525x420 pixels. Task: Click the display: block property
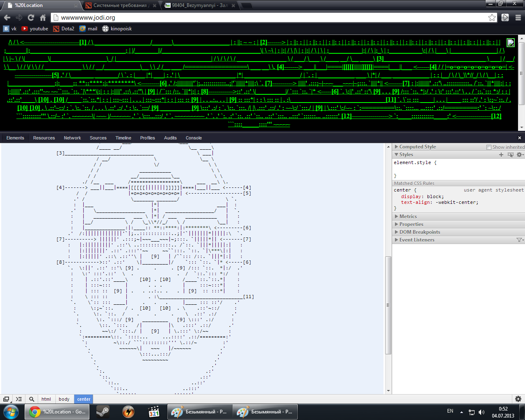tap(422, 196)
